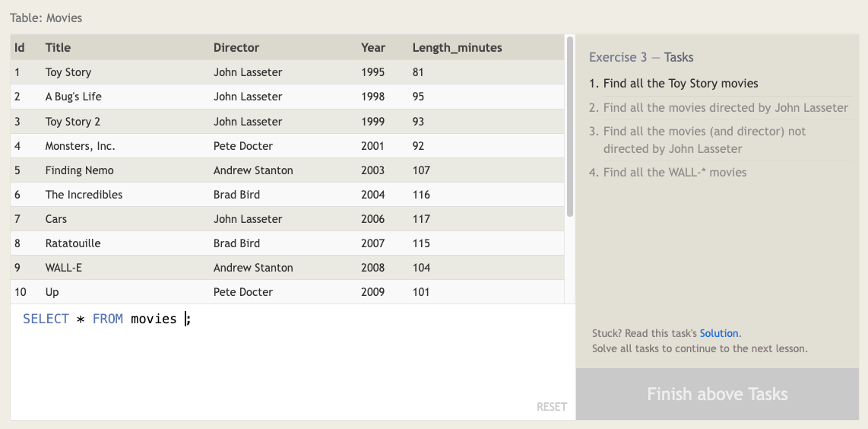Click the 'Toy Story' title cell in row 1
Image resolution: width=868 pixels, height=429 pixels.
coord(68,72)
